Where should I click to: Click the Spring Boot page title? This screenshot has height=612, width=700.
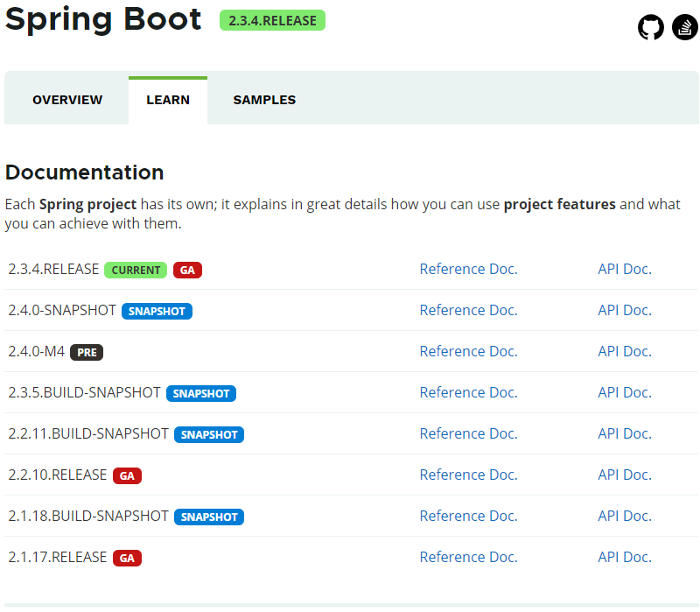[x=103, y=19]
